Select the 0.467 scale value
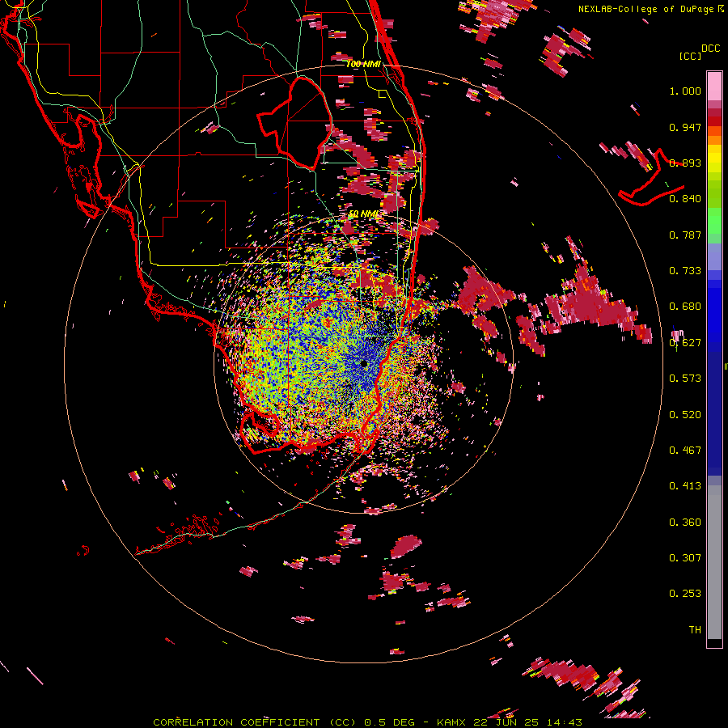Viewport: 728px width, 728px height. click(685, 451)
